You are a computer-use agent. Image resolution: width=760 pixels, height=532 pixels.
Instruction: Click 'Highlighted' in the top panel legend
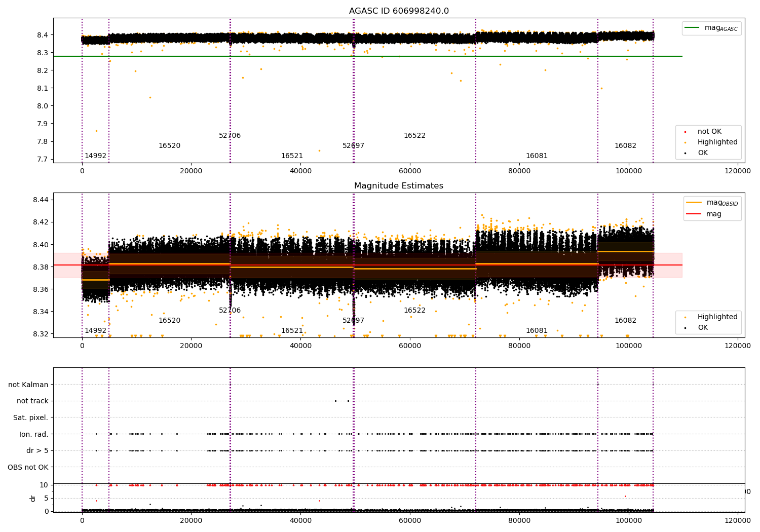pos(717,142)
